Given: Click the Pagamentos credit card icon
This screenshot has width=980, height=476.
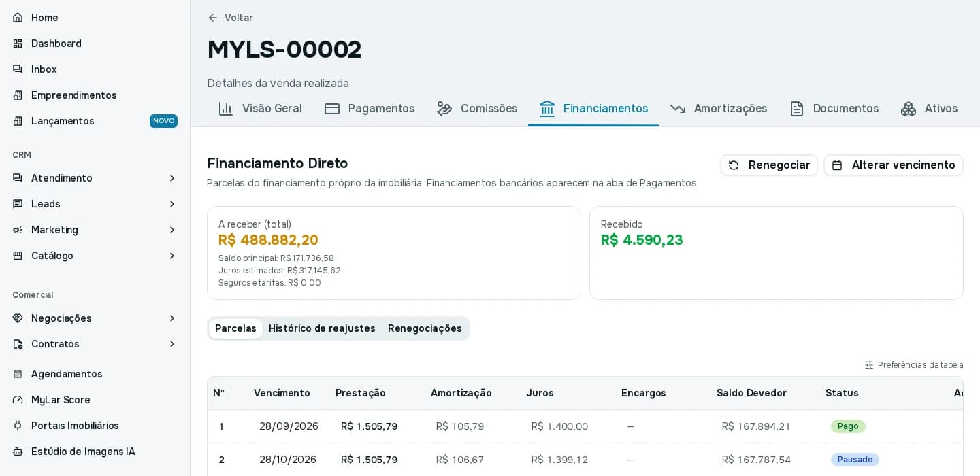Looking at the screenshot, I should click(x=332, y=109).
